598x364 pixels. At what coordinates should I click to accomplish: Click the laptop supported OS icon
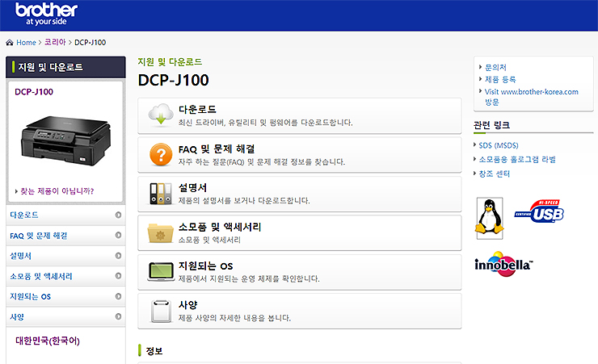tap(161, 272)
